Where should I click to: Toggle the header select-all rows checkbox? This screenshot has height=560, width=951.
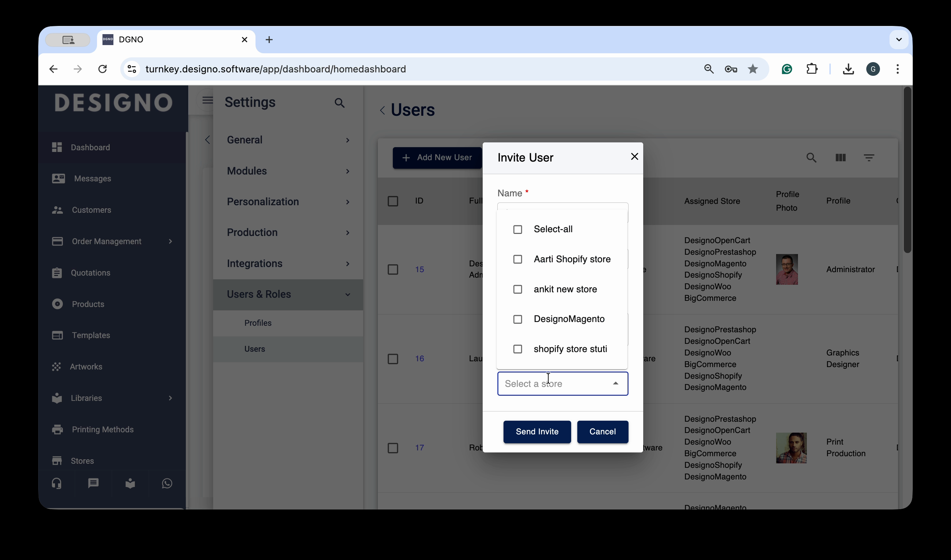(x=393, y=201)
